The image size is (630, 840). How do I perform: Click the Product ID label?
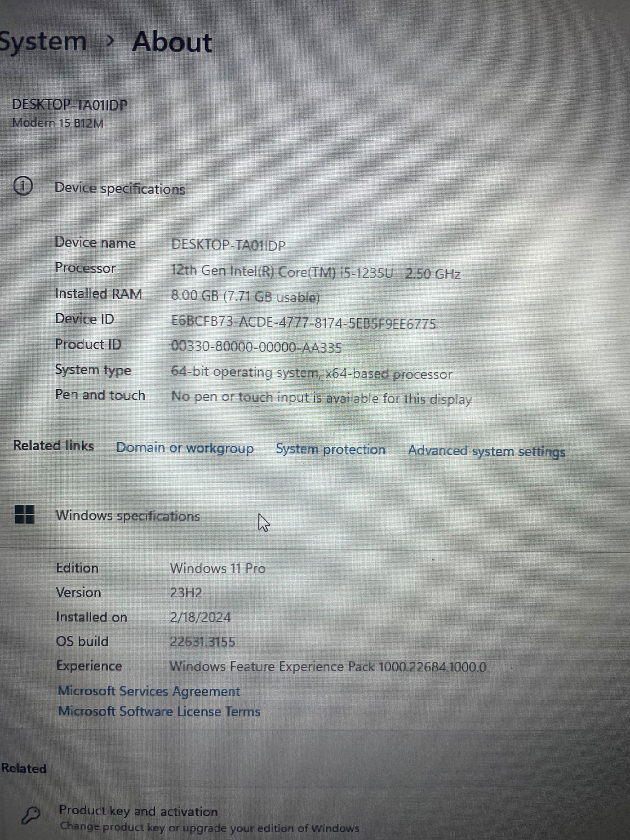(x=89, y=344)
